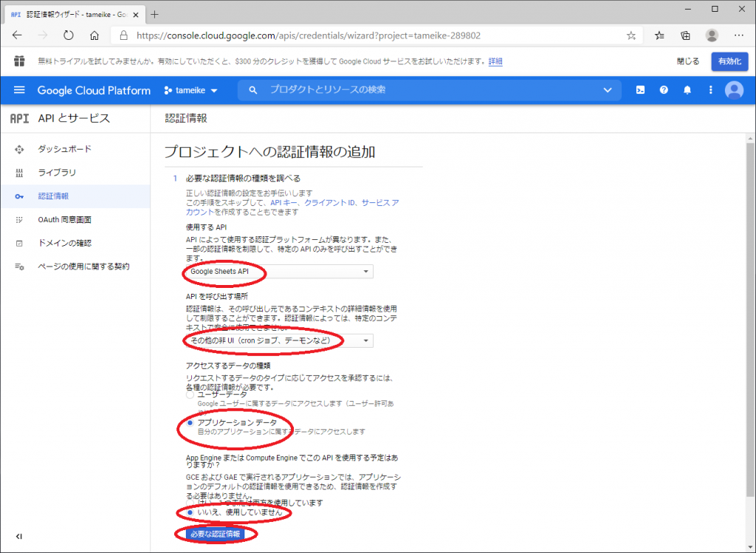Screen dimensions: 756x553
Task: Click the 必要な認証情報 button
Action: click(214, 534)
